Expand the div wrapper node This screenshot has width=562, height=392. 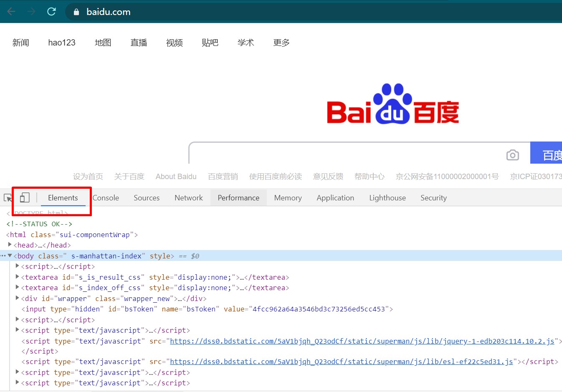click(x=17, y=298)
